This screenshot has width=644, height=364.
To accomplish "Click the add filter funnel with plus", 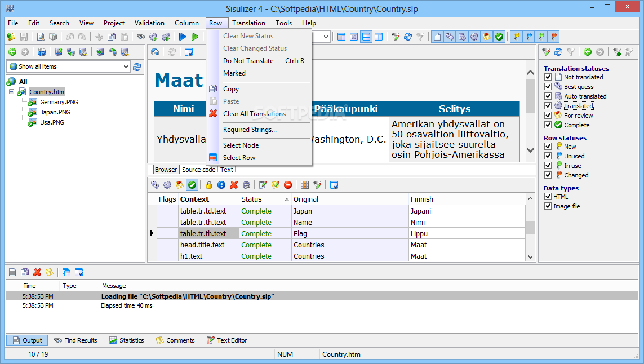I will pos(617,52).
